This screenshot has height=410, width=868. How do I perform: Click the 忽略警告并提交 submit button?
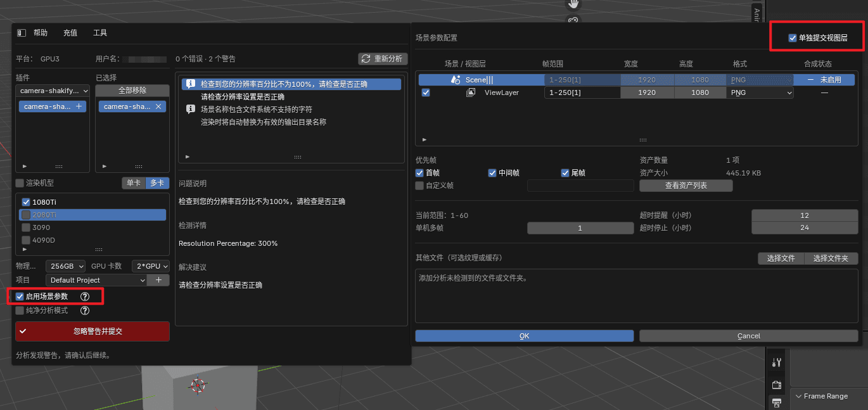93,331
